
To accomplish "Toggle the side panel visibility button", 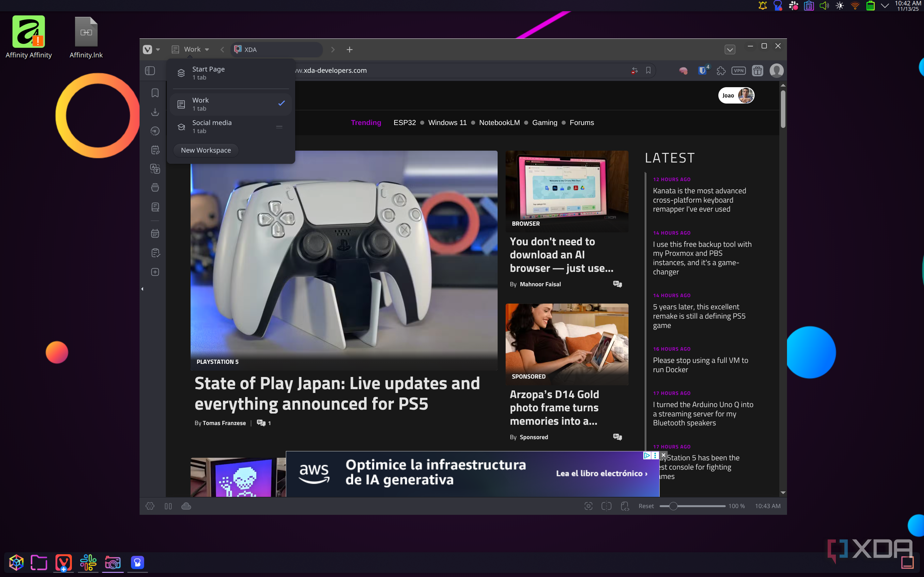I will pos(150,71).
